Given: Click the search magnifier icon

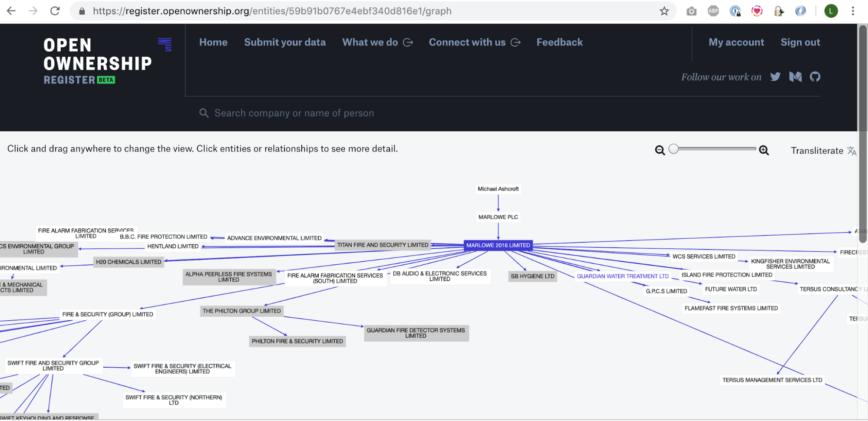Looking at the screenshot, I should pos(204,113).
